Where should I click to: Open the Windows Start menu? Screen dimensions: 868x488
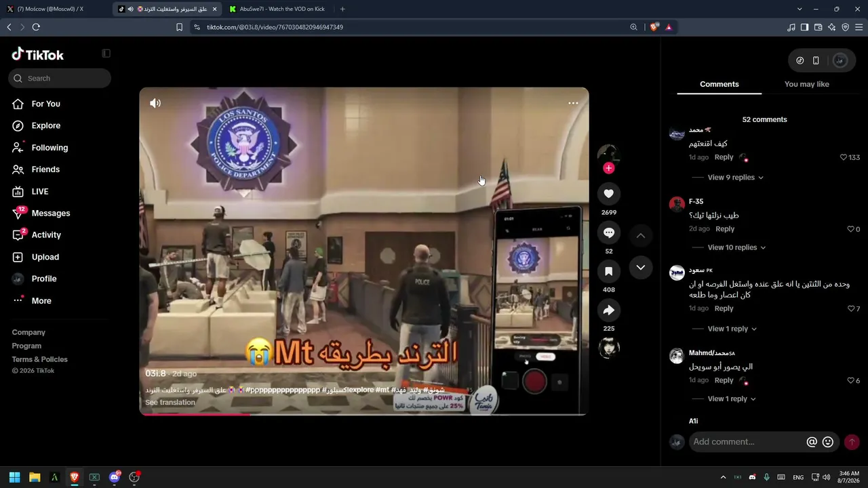14,477
